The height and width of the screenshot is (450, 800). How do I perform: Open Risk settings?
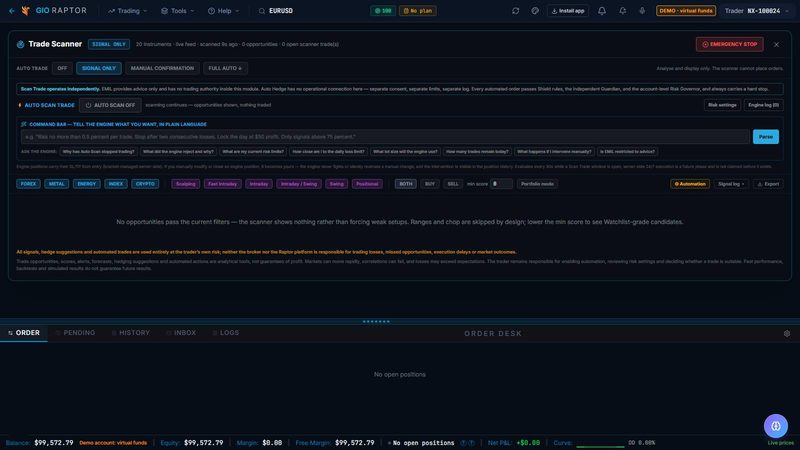[x=722, y=105]
